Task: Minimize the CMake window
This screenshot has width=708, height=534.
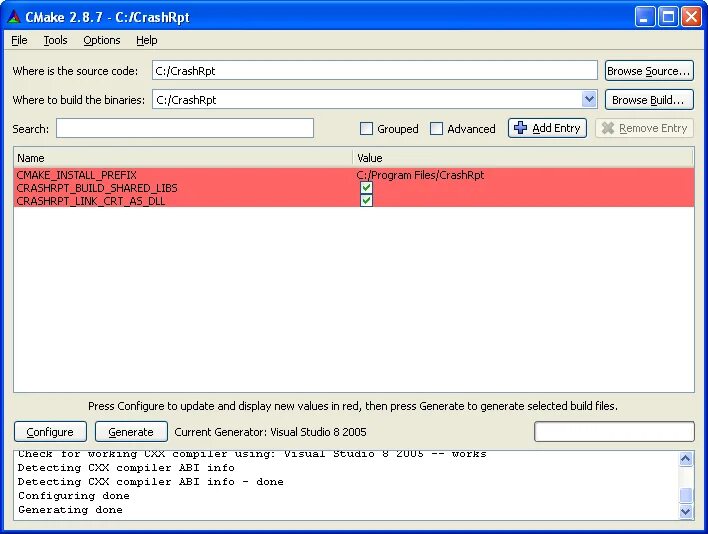Action: point(645,17)
